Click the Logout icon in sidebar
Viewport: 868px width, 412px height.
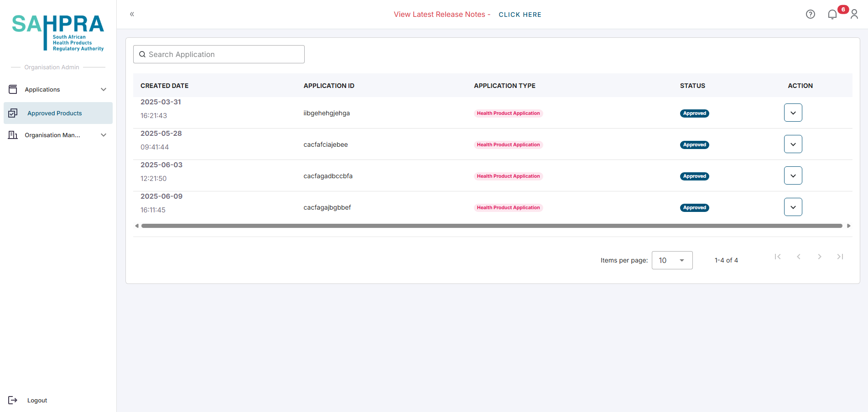(x=13, y=400)
